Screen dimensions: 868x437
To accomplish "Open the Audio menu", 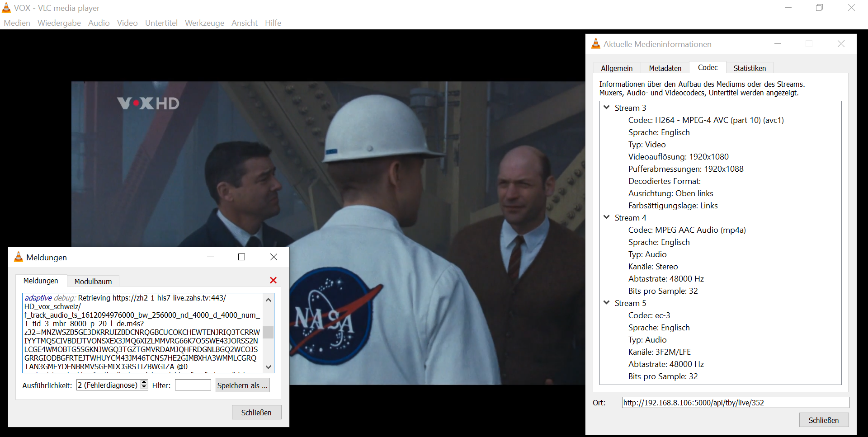I will pyautogui.click(x=99, y=23).
